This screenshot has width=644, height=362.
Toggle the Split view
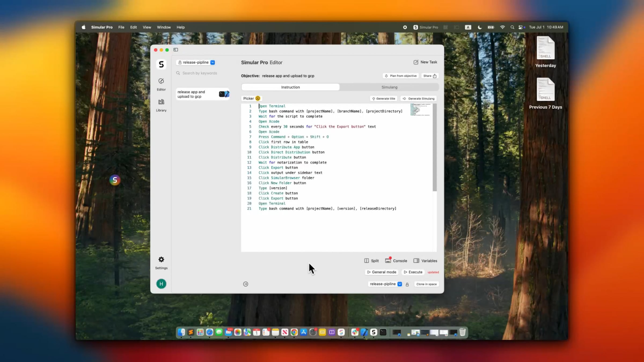(371, 261)
